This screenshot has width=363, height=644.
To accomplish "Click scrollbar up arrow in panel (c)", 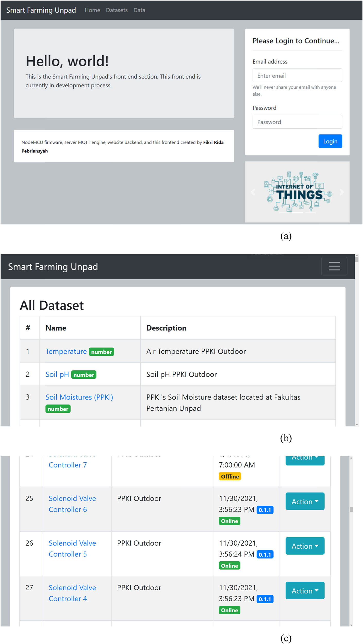I will point(351,458).
